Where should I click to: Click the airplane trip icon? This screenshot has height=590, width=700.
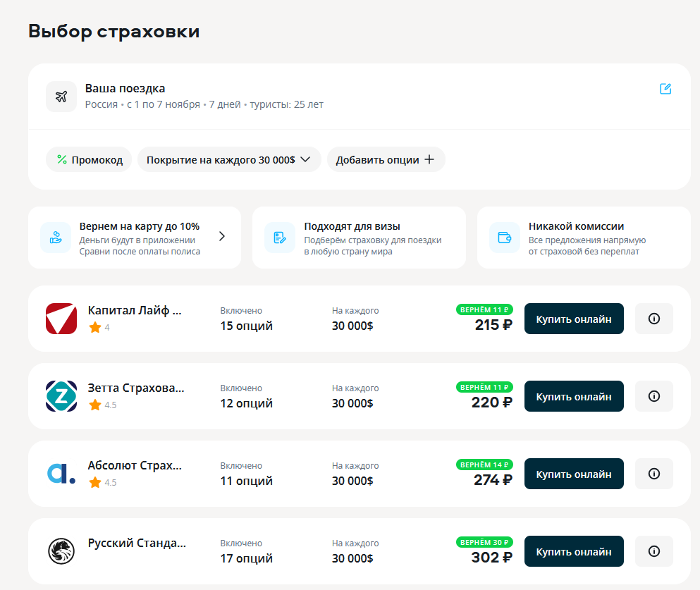tap(61, 97)
